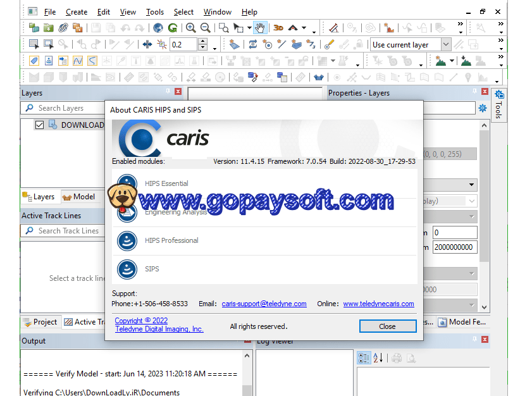Click the first rectangle select icon
This screenshot has width=532, height=396.
(34, 44)
